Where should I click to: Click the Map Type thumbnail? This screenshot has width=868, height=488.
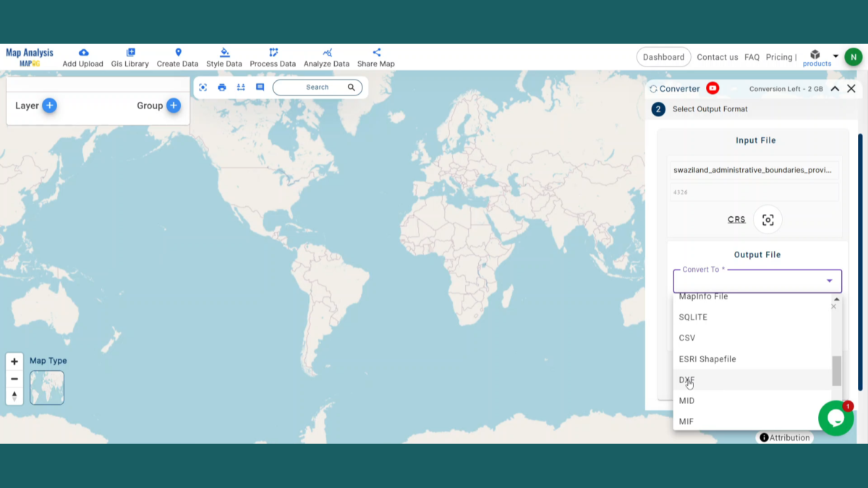click(47, 388)
